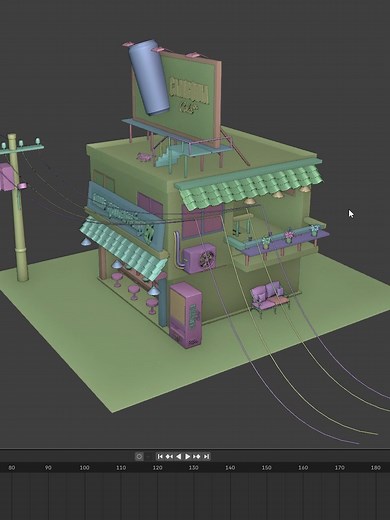The width and height of the screenshot is (390, 520).
Task: Select the air conditioner unit on wall
Action: coord(199,258)
